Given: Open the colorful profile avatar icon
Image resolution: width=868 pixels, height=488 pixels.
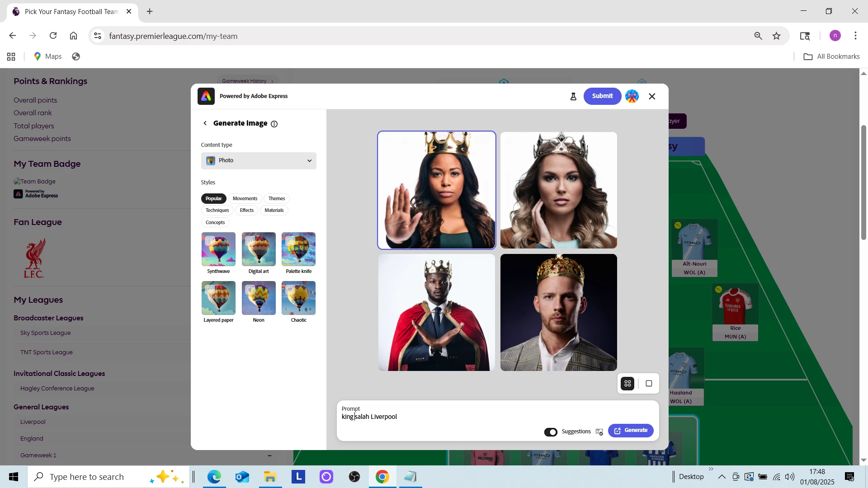Looking at the screenshot, I should (x=632, y=96).
